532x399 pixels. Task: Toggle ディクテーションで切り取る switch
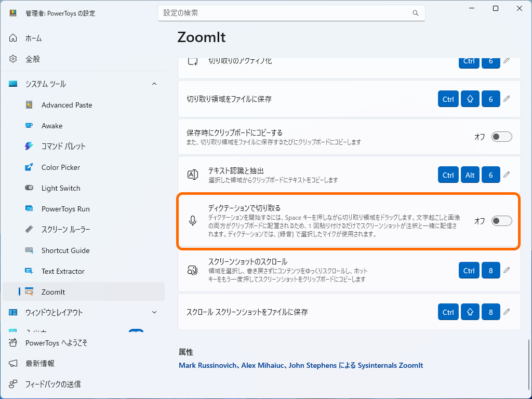pos(501,221)
